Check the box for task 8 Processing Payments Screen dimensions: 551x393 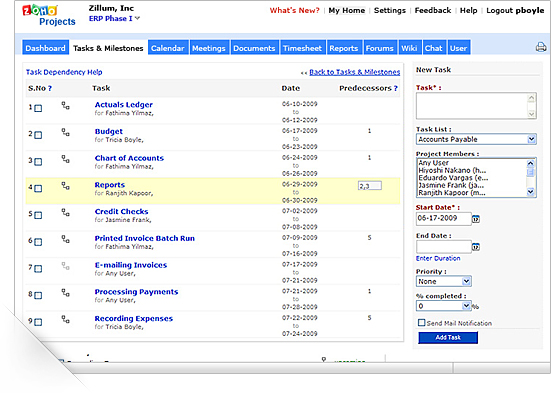tap(38, 295)
